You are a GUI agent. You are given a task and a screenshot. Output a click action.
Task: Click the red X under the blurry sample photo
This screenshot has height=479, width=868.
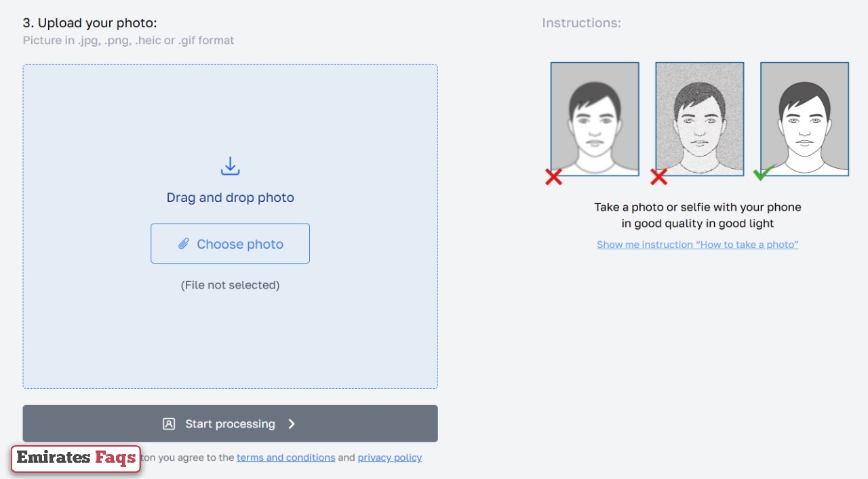click(x=658, y=177)
